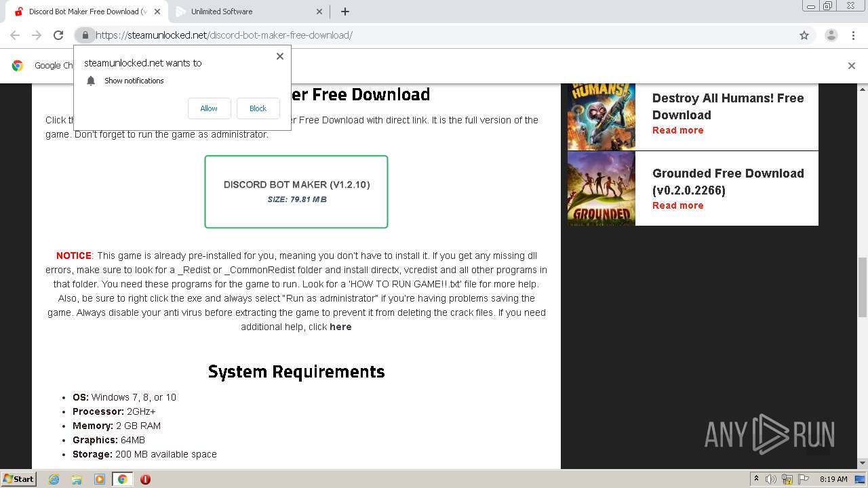Click the red NOTICE label
This screenshot has height=488, width=868.
tap(74, 256)
